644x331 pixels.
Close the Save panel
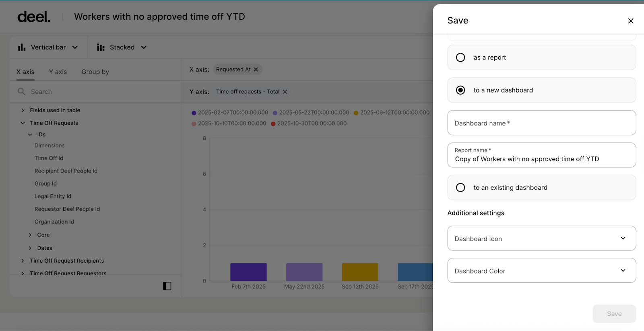(x=630, y=21)
